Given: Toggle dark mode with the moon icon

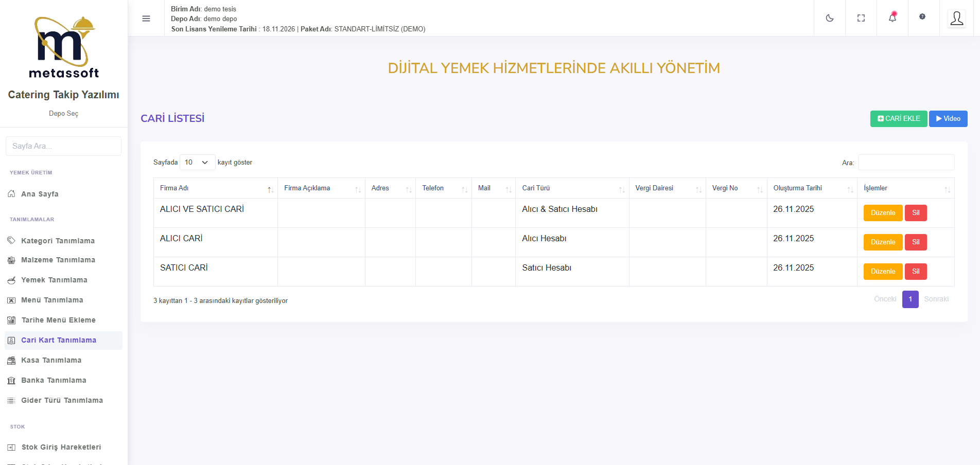Looking at the screenshot, I should [829, 18].
